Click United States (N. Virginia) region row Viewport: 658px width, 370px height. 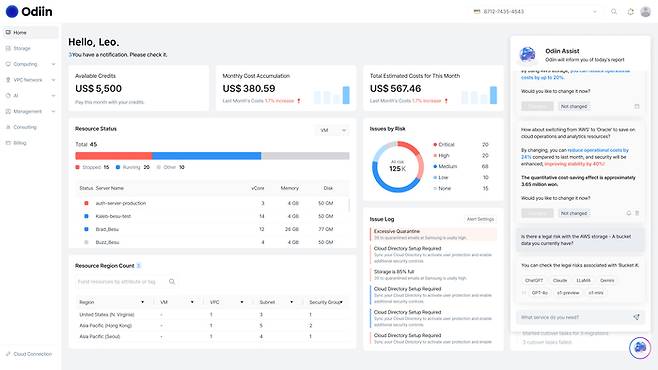tap(212, 314)
